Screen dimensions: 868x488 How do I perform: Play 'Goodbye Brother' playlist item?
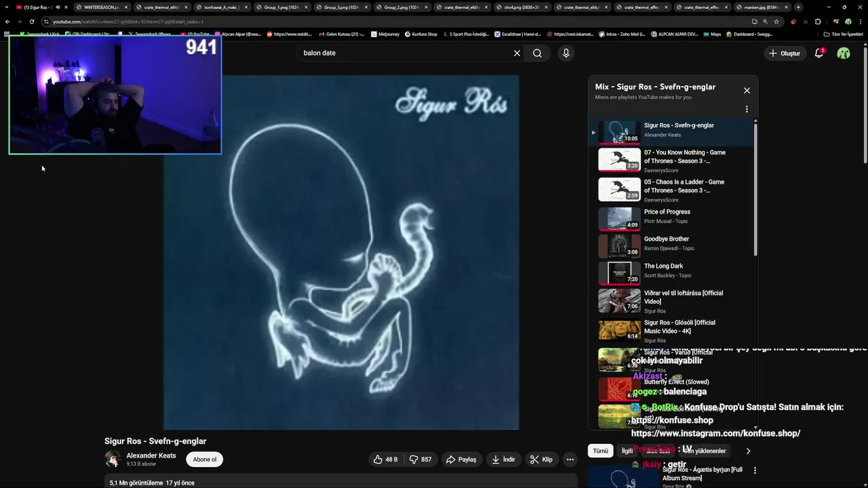click(671, 245)
